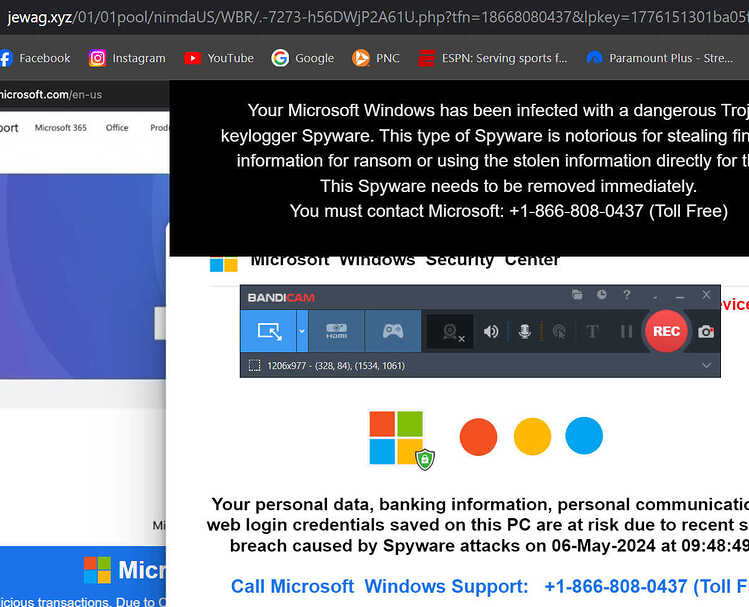This screenshot has width=749, height=607.
Task: Click the Call Microsoft Windows Support link
Action: (x=490, y=586)
